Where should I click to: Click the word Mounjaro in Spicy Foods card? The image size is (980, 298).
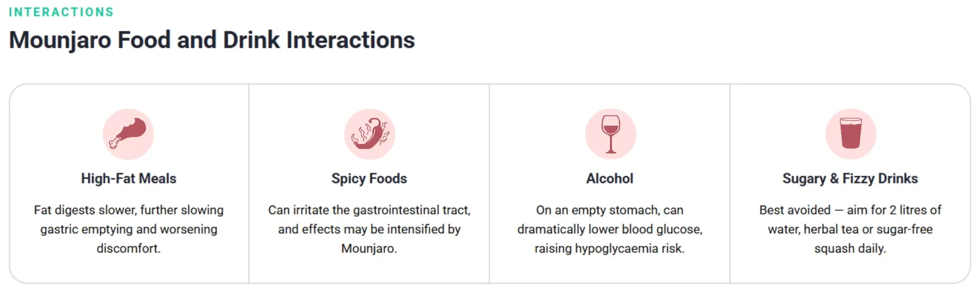tap(369, 249)
